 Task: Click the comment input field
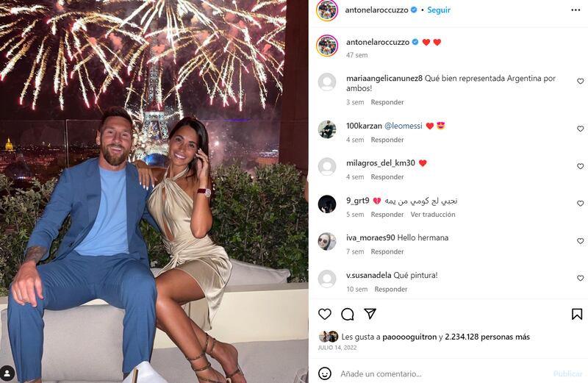[442, 373]
